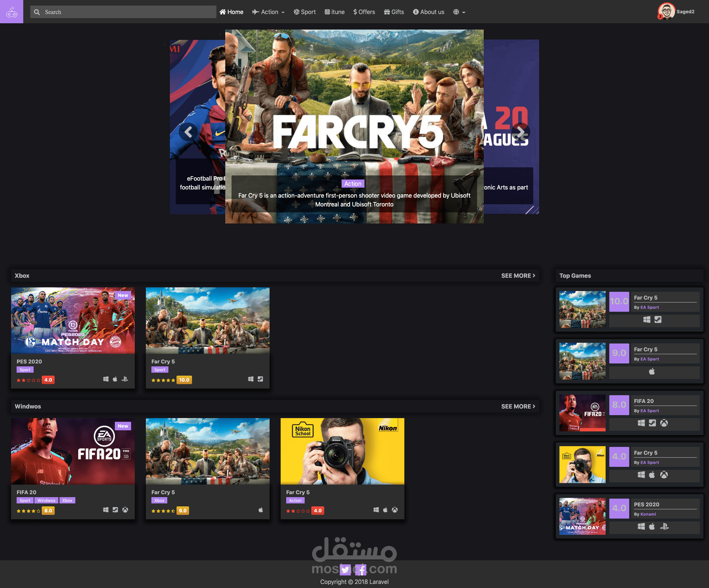Open the Gifts page
This screenshot has width=709, height=588.
(394, 12)
